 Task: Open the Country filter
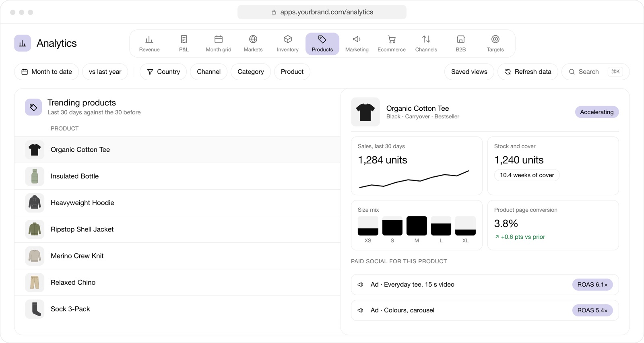click(x=163, y=72)
